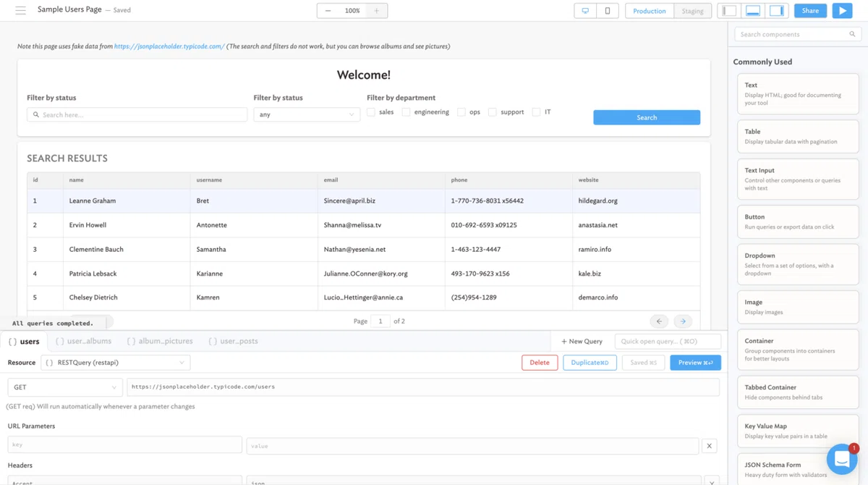The width and height of the screenshot is (868, 485).
Task: Click the zoom in plus icon
Action: (376, 11)
